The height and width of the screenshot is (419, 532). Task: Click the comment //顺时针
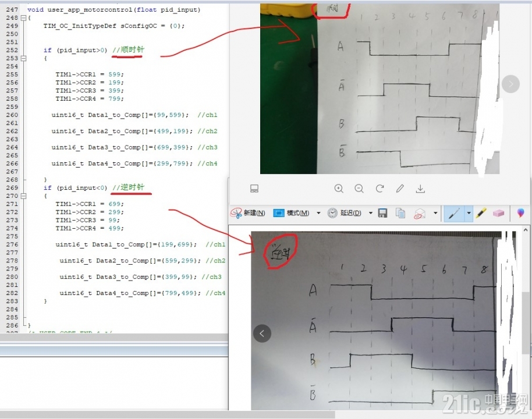[128, 50]
